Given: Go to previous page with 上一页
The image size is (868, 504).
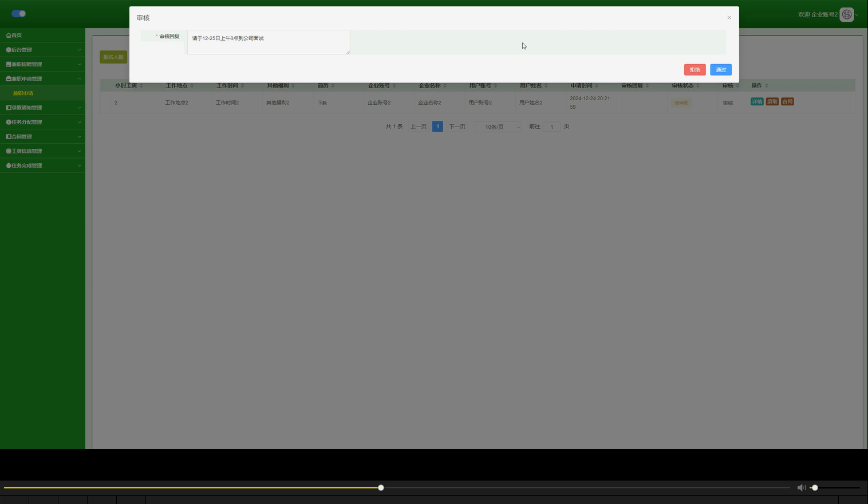Looking at the screenshot, I should (x=419, y=127).
